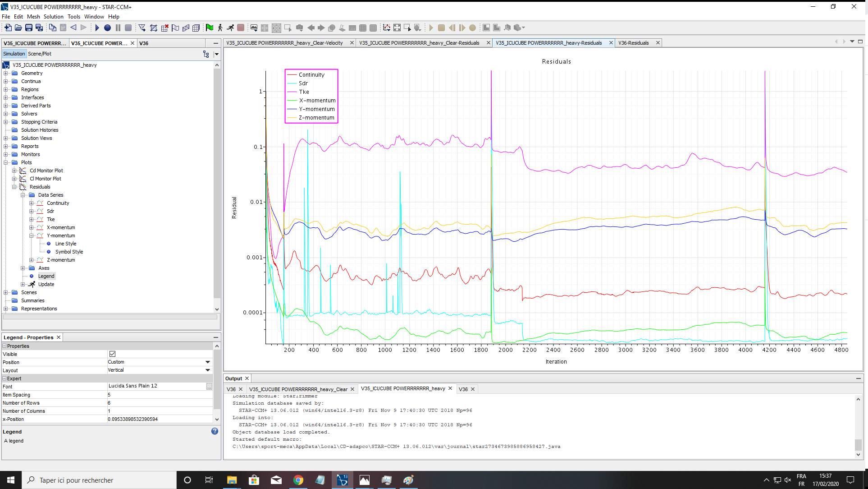This screenshot has width=868, height=489.
Task: Toggle the legend Visible checkbox
Action: click(112, 354)
